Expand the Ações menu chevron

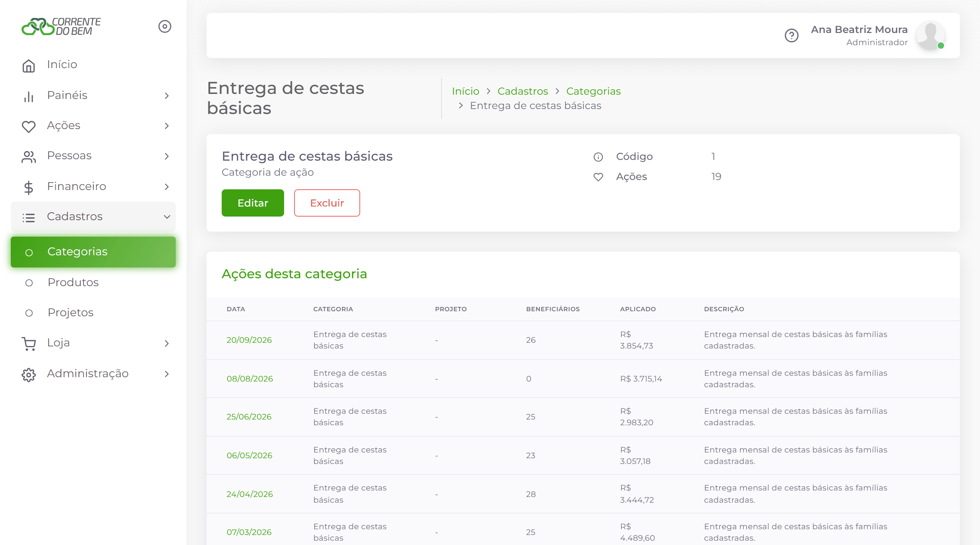167,126
